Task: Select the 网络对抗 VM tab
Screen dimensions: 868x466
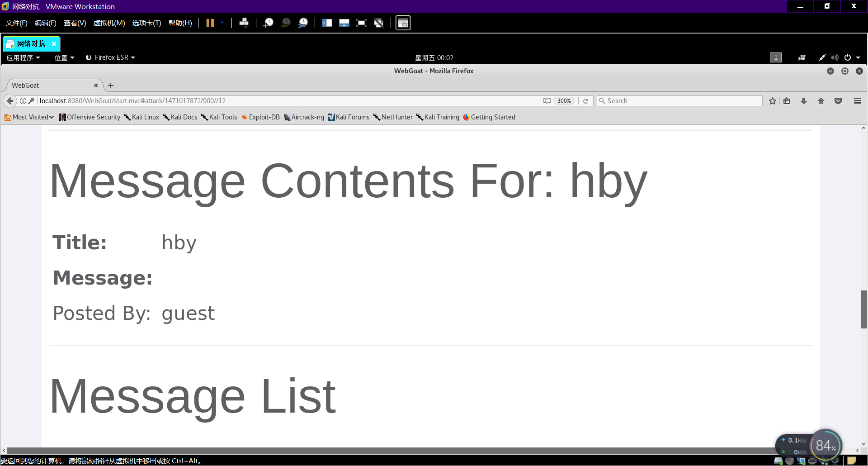Action: [31, 44]
